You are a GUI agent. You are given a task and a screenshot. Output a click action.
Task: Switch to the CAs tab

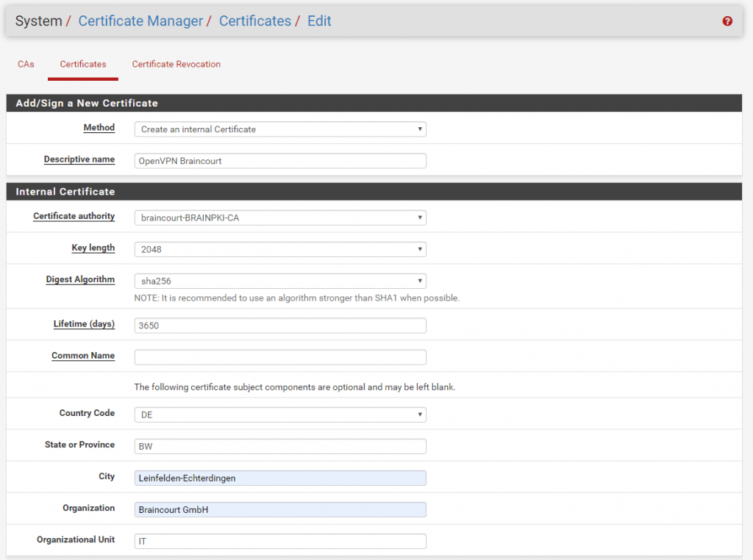26,64
